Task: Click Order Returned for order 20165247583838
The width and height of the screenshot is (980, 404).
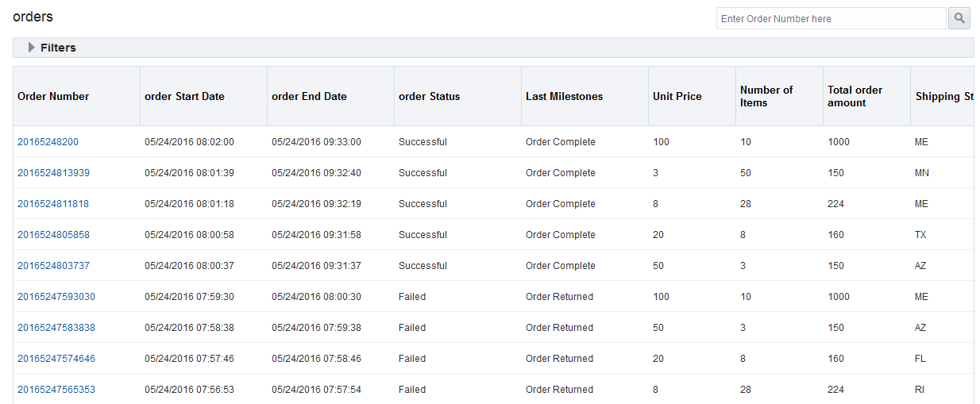Action: pyautogui.click(x=559, y=328)
